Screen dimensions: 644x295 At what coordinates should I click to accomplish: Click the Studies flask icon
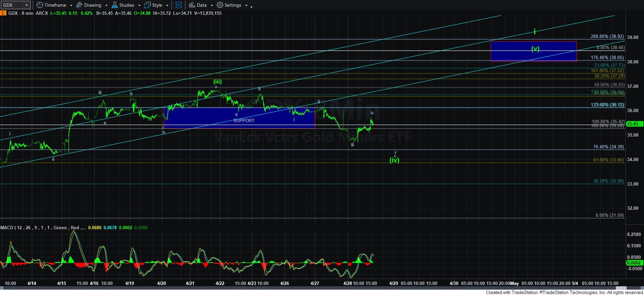coord(114,5)
